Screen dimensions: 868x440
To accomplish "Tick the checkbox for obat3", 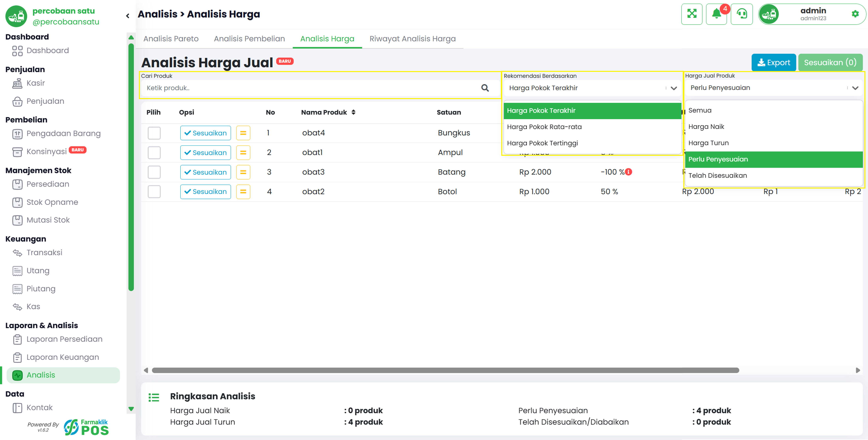I will (154, 172).
